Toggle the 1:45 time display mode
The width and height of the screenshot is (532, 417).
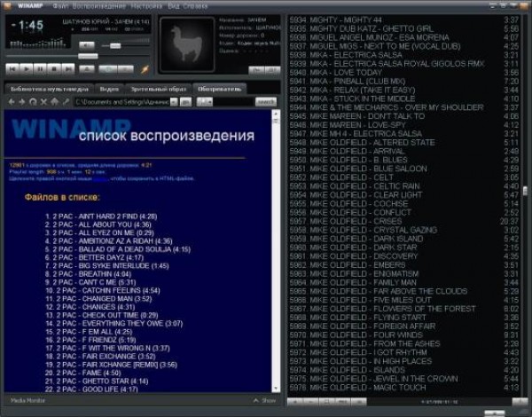click(x=27, y=26)
